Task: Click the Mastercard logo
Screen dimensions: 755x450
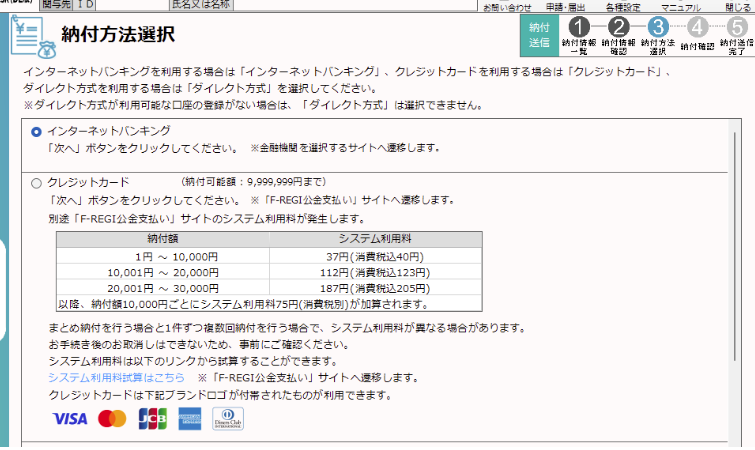Action: coord(113,418)
